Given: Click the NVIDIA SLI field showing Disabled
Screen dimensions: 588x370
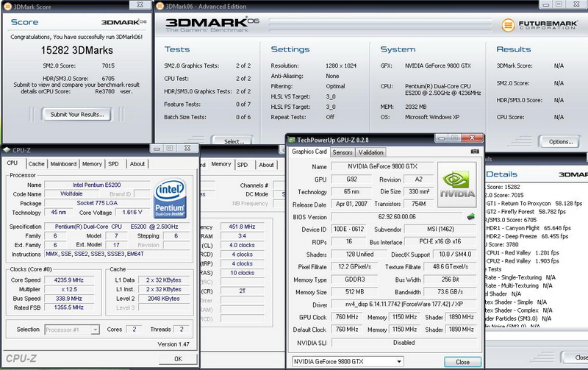Looking at the screenshot, I should 404,342.
